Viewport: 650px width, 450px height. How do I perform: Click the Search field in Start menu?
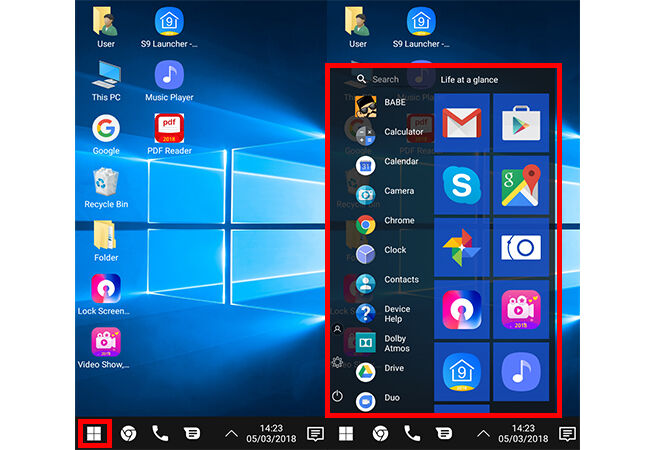(x=378, y=79)
